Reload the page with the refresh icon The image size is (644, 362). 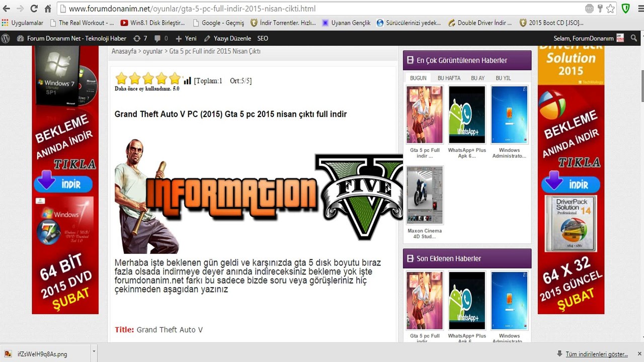(x=34, y=9)
